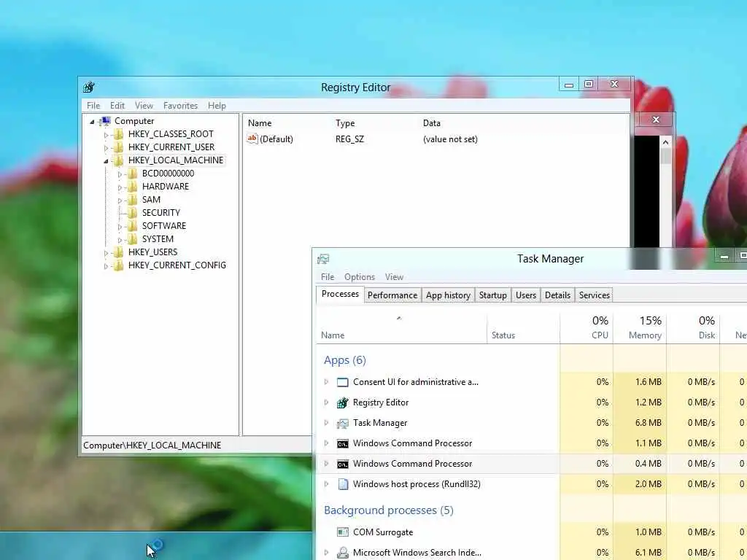Click the "Apps (6)" group heading
The width and height of the screenshot is (747, 560).
[x=345, y=360]
